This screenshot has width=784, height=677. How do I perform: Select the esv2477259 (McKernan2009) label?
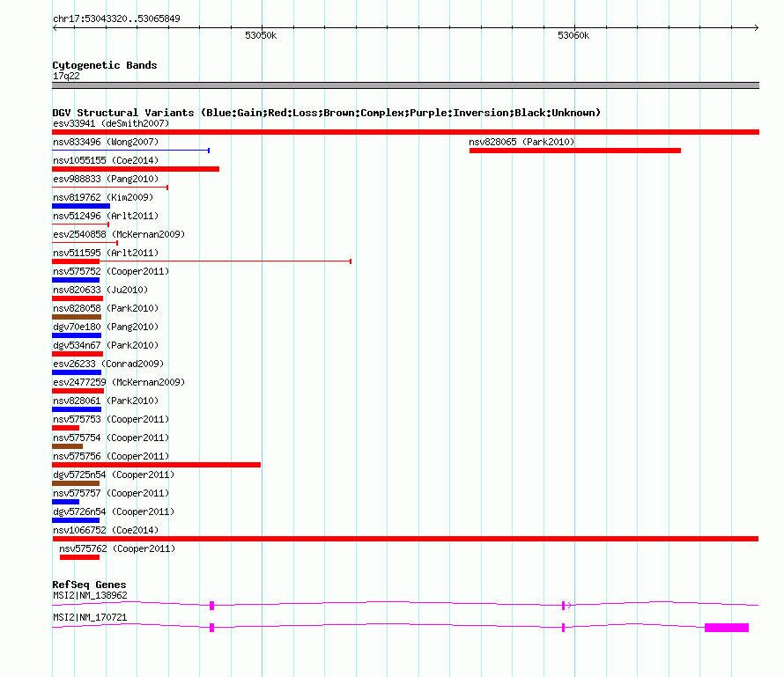119,382
